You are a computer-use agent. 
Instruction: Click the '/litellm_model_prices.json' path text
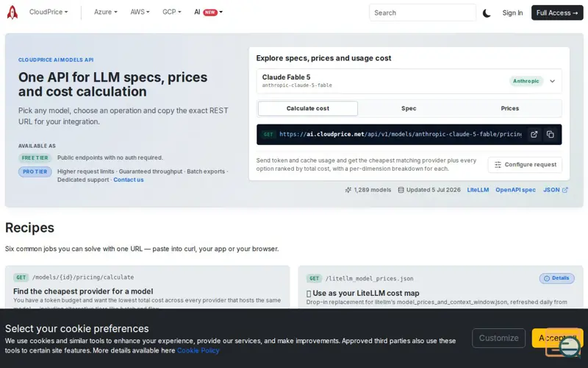pos(370,279)
